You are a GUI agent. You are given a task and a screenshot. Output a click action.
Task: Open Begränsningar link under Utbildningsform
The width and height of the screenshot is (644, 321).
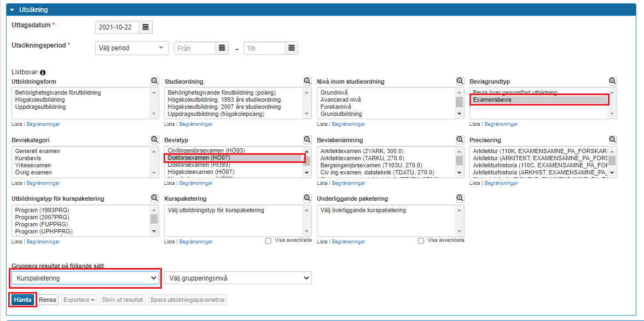pyautogui.click(x=43, y=124)
